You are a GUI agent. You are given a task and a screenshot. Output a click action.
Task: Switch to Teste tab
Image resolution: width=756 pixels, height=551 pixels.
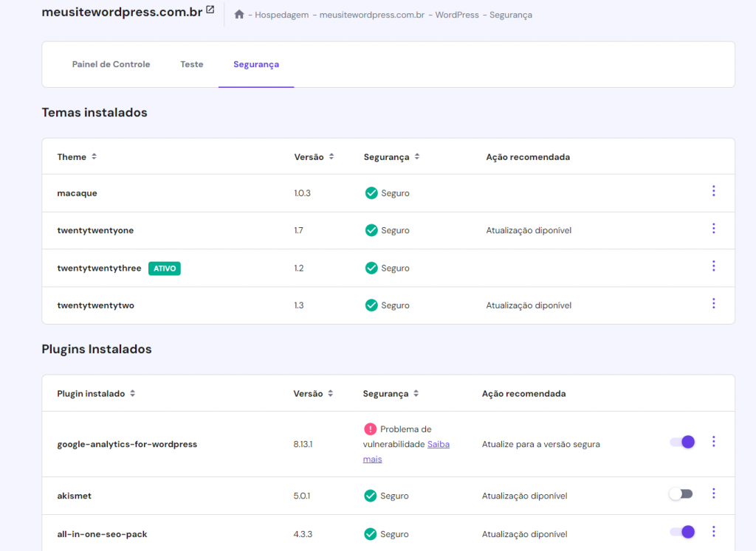pos(191,64)
